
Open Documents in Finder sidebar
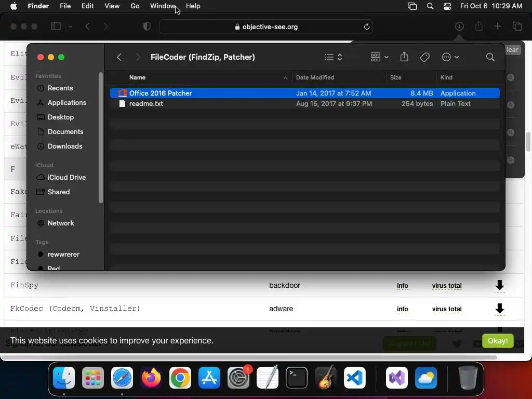click(x=65, y=131)
